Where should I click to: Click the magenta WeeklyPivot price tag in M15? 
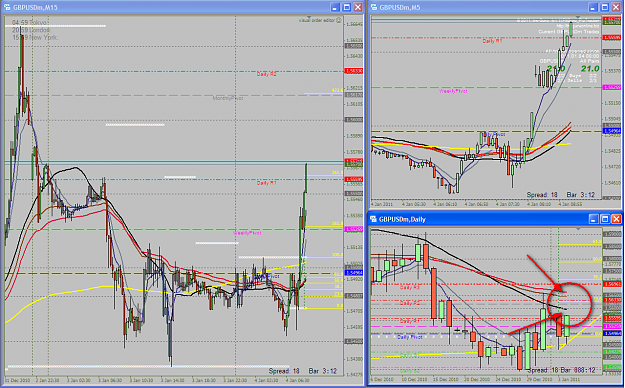pos(354,229)
